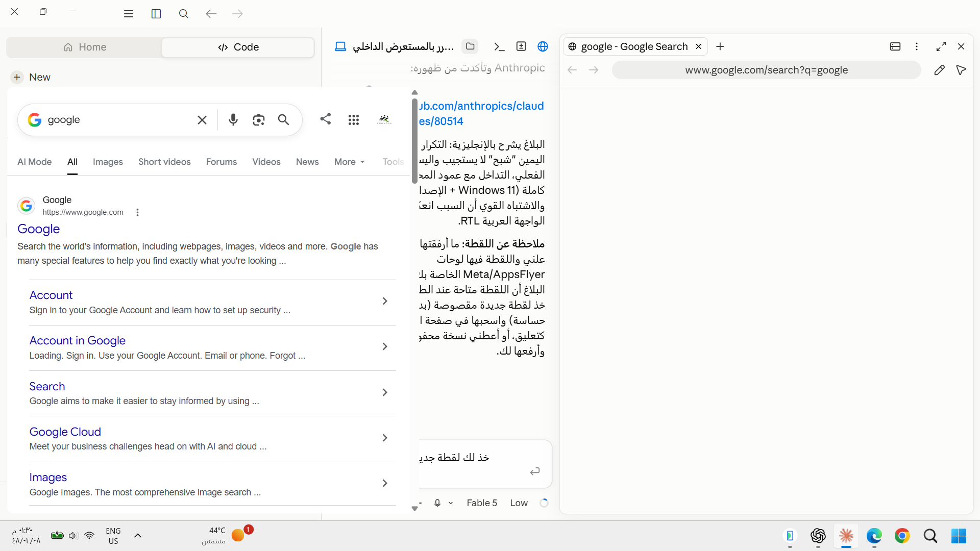Screen dimensions: 980x551
Task: Switch to the Home tab
Action: click(85, 47)
